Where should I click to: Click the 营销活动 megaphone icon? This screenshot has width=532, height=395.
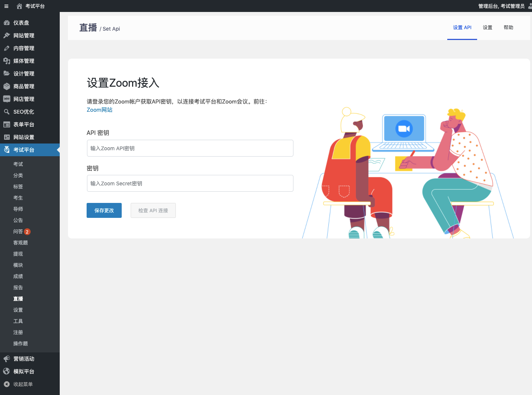(7, 359)
